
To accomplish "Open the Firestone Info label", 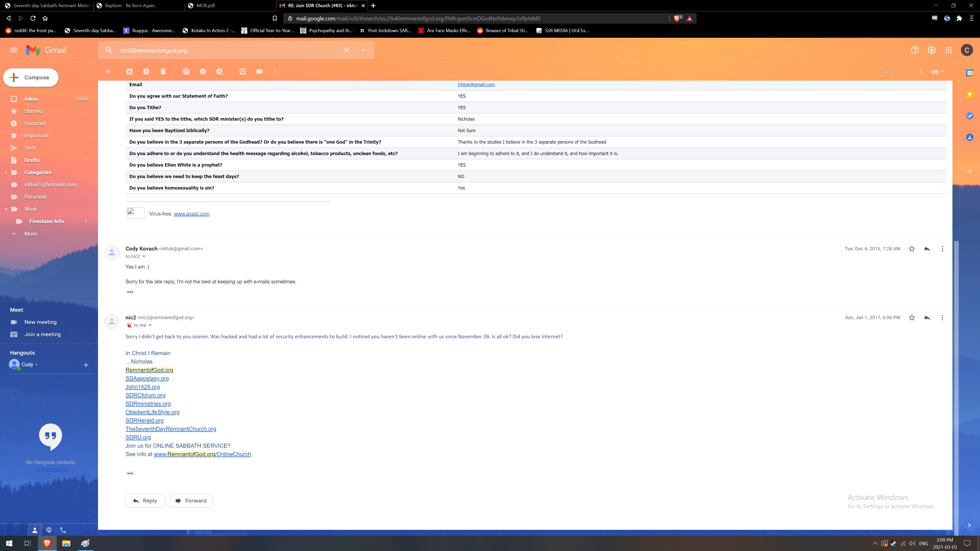I will click(x=46, y=221).
